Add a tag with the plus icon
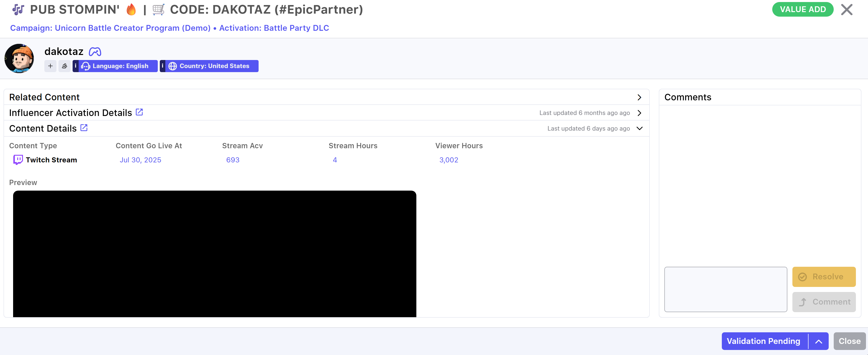 tap(50, 66)
